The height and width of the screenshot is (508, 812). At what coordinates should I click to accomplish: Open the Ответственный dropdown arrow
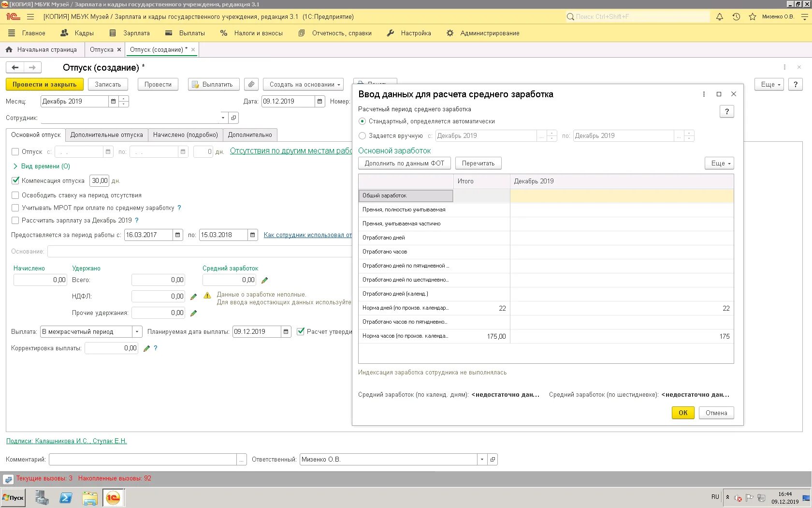[482, 459]
